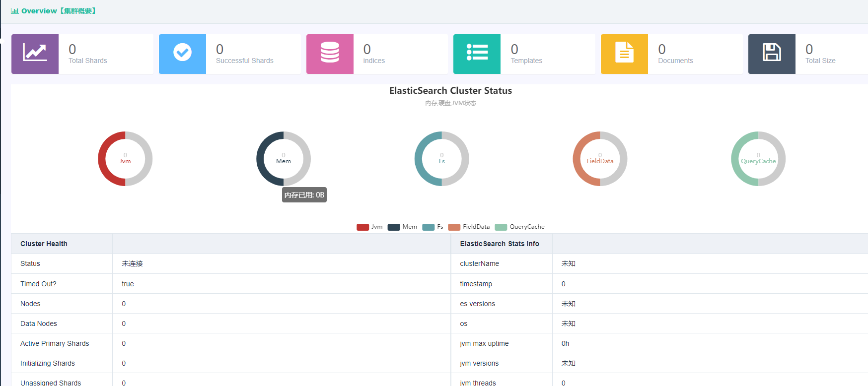Toggle the FieldData legend entry
Viewport: 868px width, 386px height.
point(469,227)
